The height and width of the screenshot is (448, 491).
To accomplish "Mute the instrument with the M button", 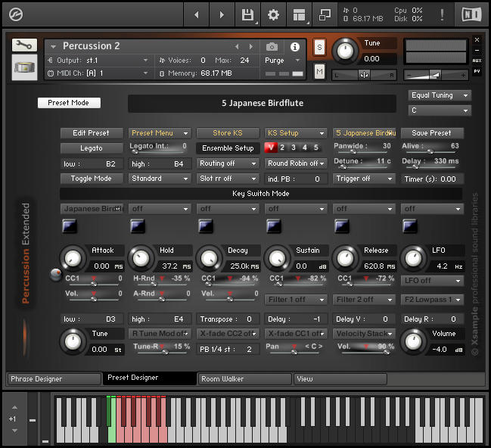I will pyautogui.click(x=319, y=71).
